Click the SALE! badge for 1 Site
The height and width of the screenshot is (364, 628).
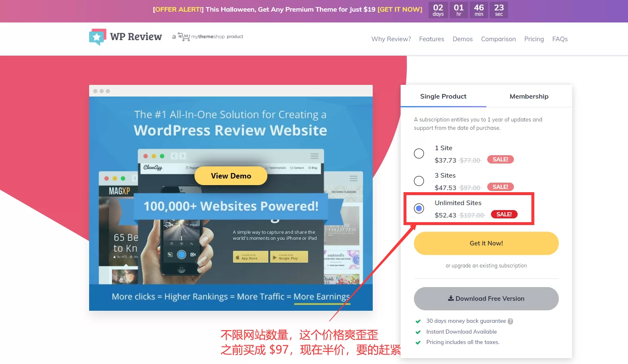point(500,159)
